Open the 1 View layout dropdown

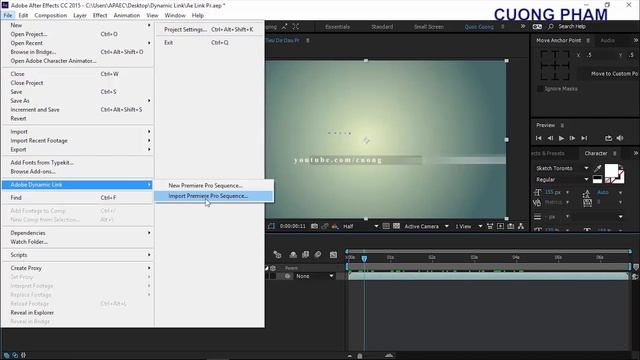point(468,226)
